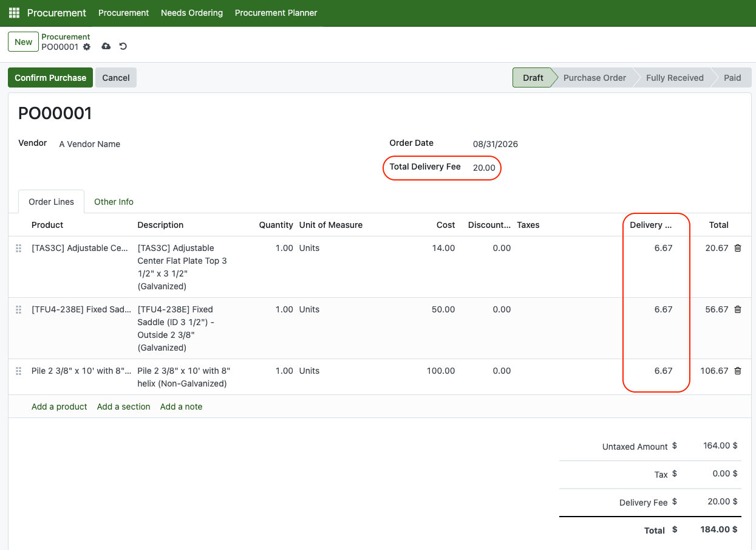Edit the Total Delivery Fee field
Screen dimensions: 756x550
click(x=484, y=168)
